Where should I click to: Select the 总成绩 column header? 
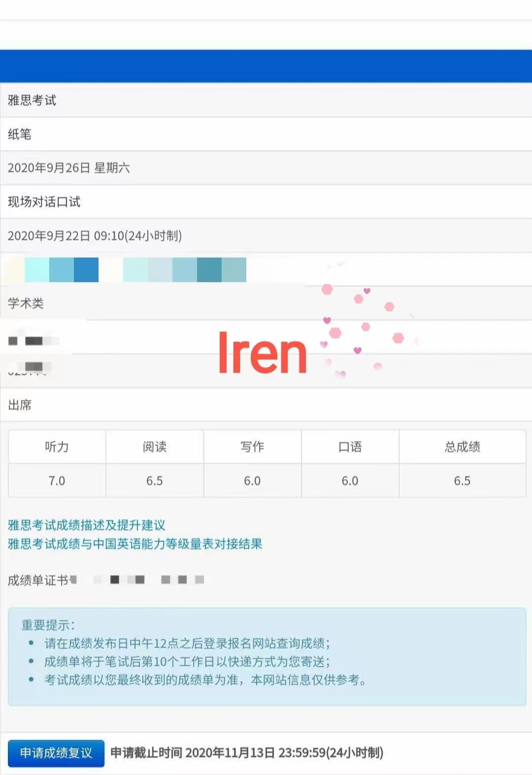463,447
